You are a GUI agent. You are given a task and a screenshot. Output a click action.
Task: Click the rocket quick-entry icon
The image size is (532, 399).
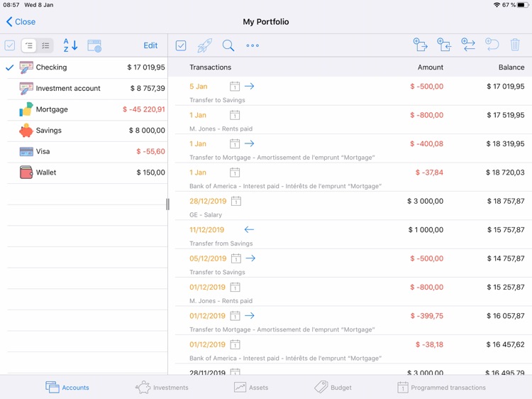point(204,45)
